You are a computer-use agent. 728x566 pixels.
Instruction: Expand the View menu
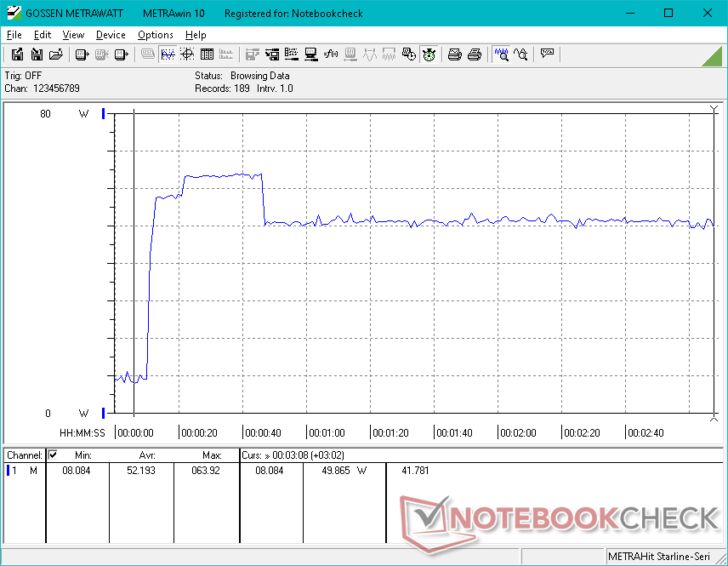[x=73, y=35]
